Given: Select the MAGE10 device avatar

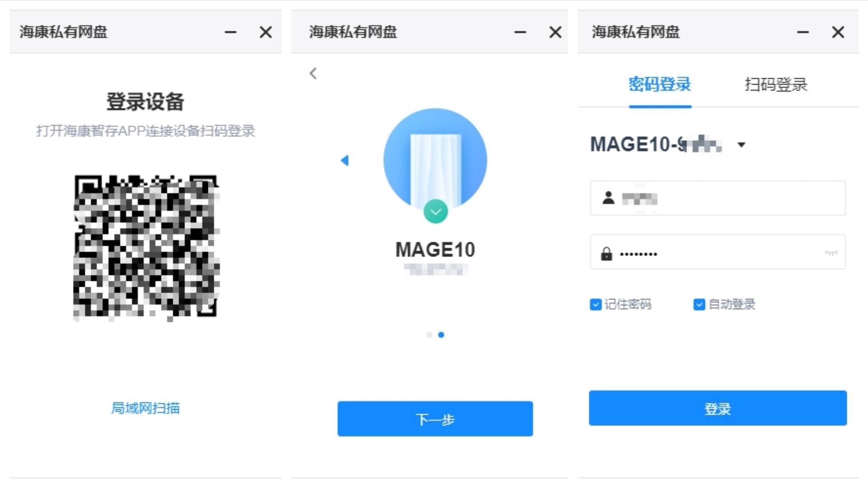Looking at the screenshot, I should click(435, 159).
